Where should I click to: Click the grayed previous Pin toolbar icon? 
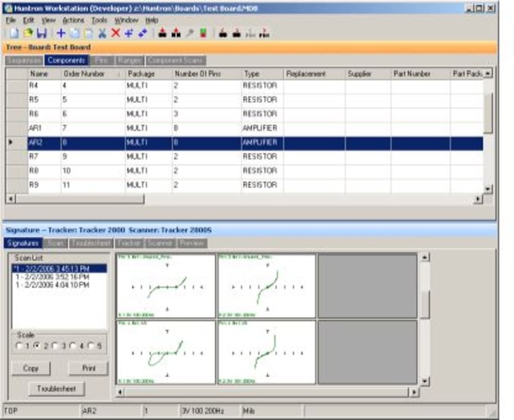point(250,33)
